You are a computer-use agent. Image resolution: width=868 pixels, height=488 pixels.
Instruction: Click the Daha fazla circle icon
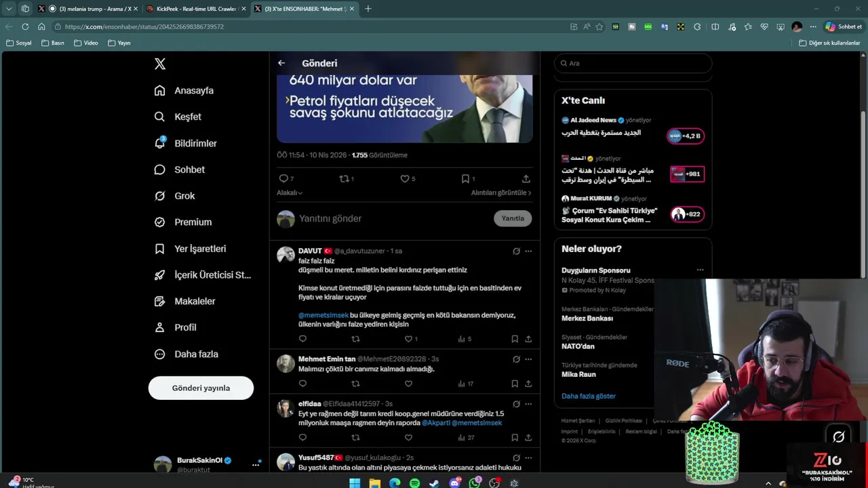pos(159,354)
